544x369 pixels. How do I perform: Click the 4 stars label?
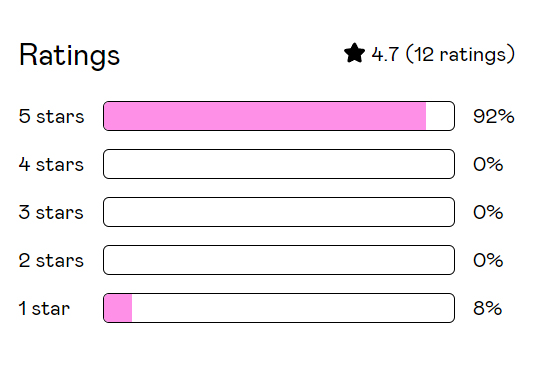pyautogui.click(x=51, y=164)
